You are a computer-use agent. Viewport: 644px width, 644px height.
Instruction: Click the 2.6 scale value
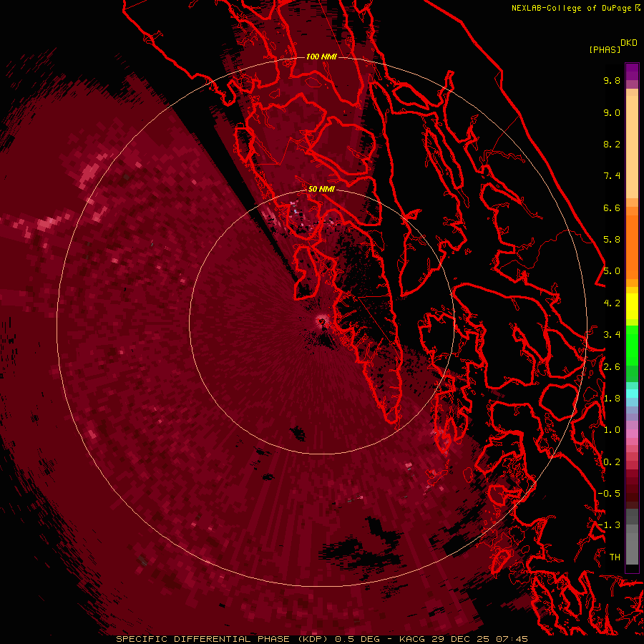coord(612,367)
